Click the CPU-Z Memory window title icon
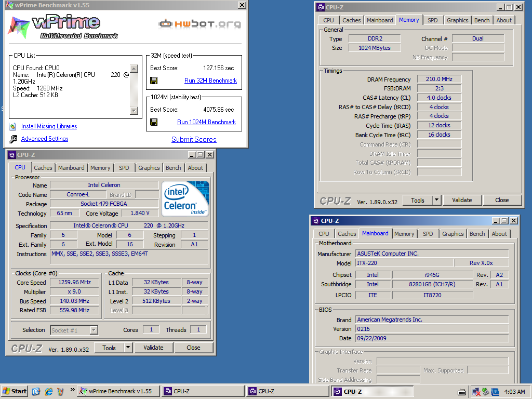The width and height of the screenshot is (532, 399). pos(320,7)
